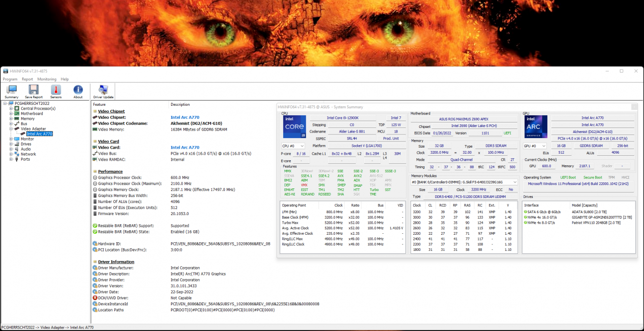
Task: Click the Network icon in the tree
Action: coord(17,154)
